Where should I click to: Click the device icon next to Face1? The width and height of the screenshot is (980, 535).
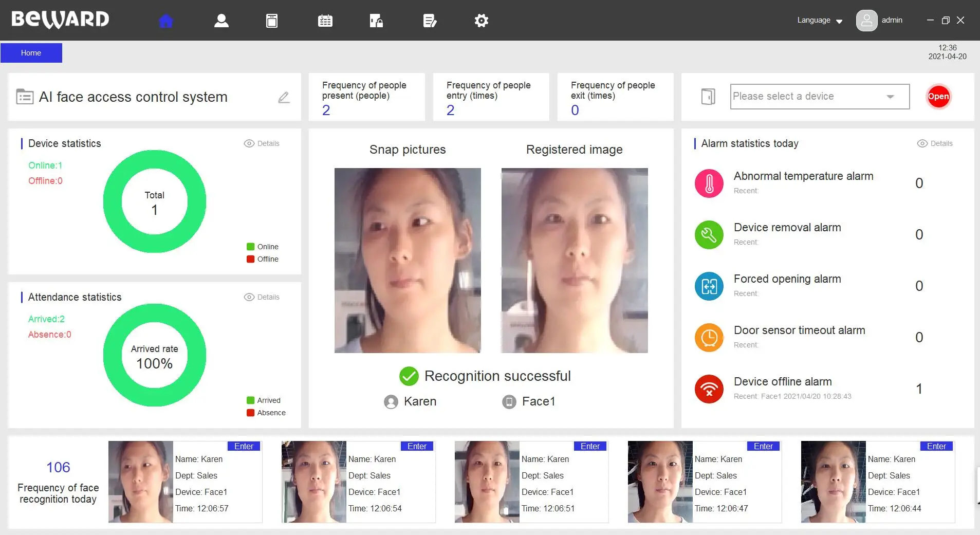click(x=509, y=402)
